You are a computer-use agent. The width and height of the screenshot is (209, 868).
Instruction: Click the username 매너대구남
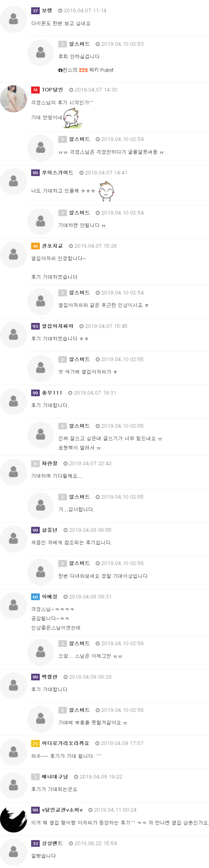pos(55,777)
